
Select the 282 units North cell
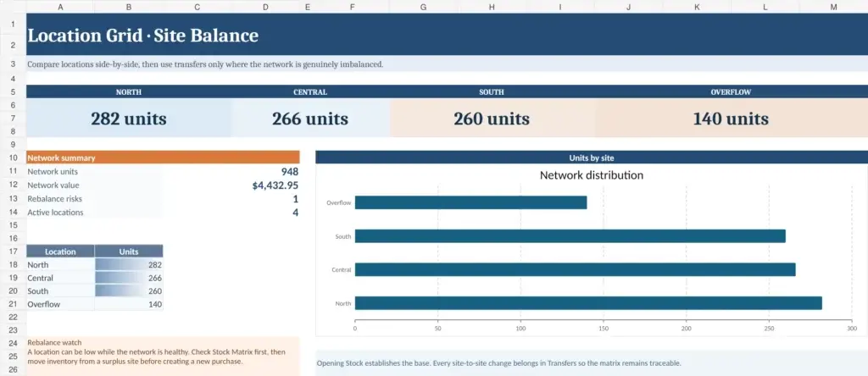coord(129,119)
